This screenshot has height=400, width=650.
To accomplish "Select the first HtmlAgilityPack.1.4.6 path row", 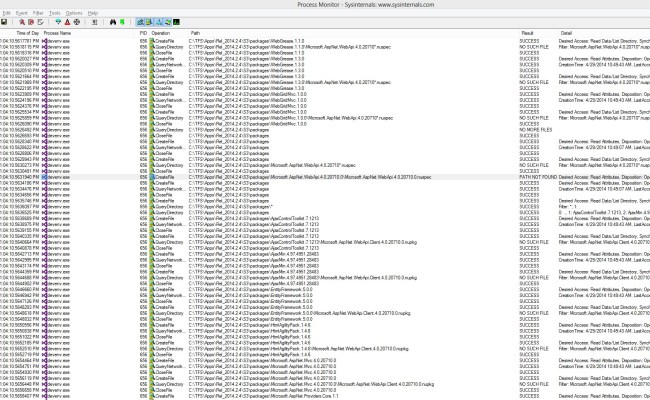I will click(x=250, y=325).
